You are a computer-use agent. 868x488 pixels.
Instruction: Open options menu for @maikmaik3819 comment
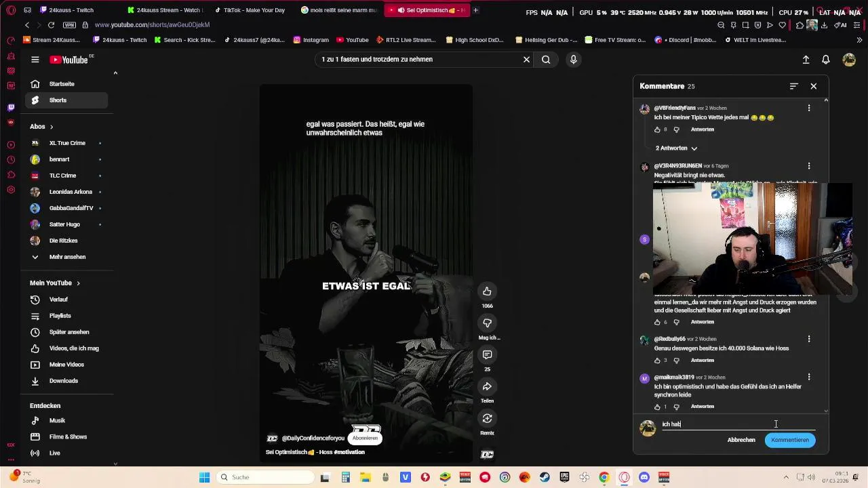point(808,378)
